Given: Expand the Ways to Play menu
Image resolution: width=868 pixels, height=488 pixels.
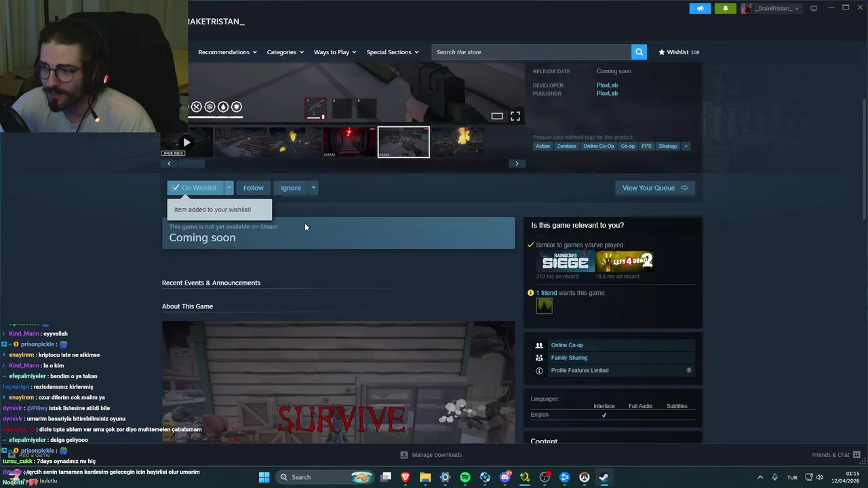Looking at the screenshot, I should 335,52.
